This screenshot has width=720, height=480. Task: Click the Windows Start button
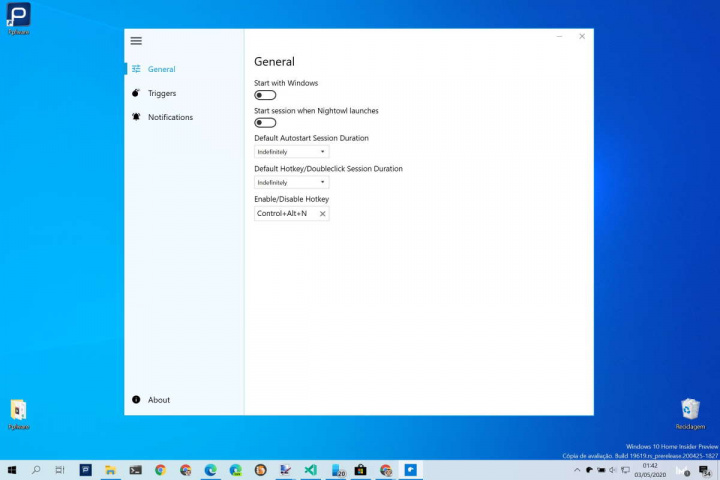[12, 470]
